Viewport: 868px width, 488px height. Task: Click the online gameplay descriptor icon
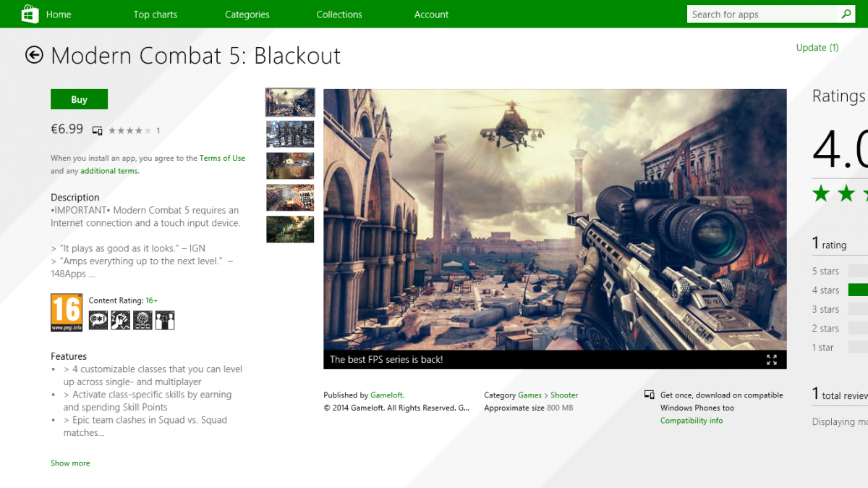point(142,320)
